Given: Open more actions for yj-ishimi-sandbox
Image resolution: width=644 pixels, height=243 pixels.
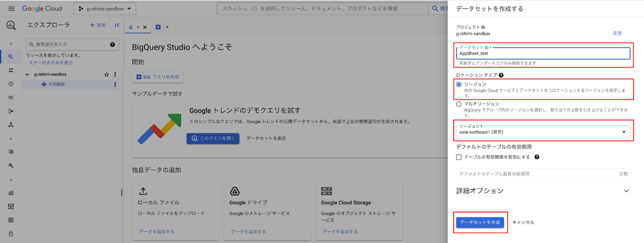Looking at the screenshot, I should tap(115, 74).
